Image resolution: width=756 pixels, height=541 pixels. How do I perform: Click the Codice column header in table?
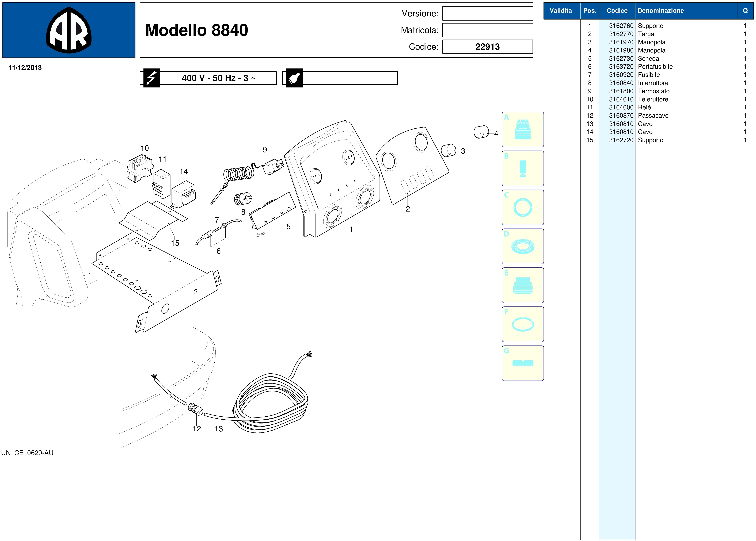[x=617, y=11]
